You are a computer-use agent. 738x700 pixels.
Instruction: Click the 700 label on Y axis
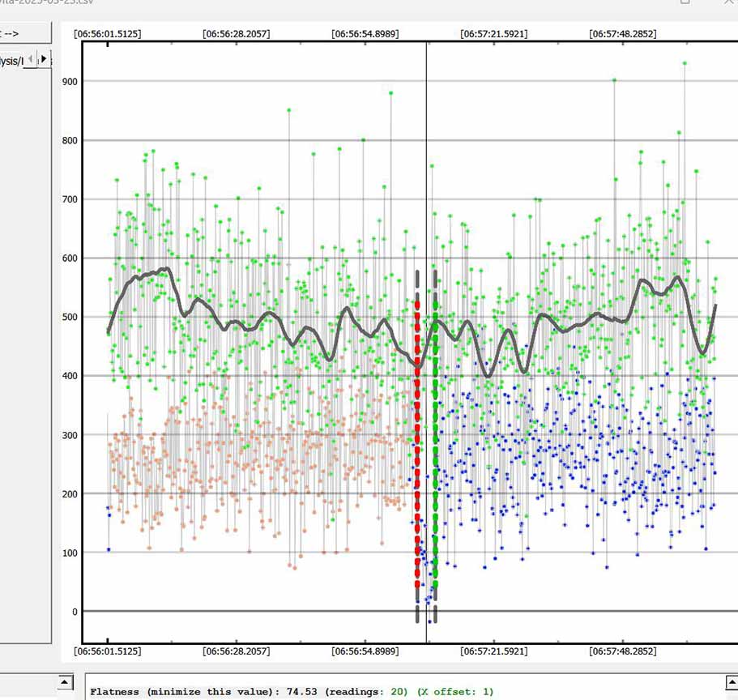tap(70, 199)
